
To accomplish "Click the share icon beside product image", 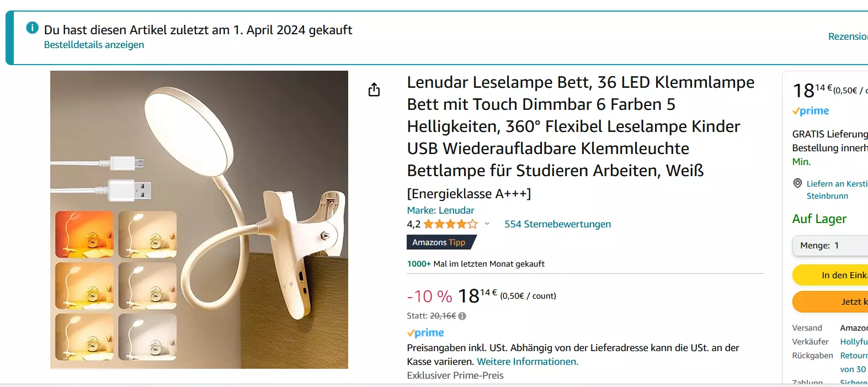I will coord(374,89).
